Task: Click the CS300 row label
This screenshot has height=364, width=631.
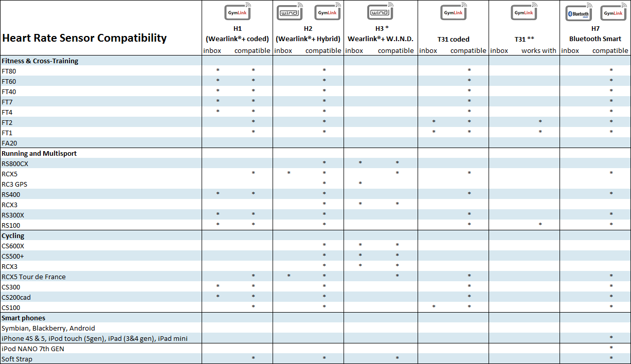Action: [11, 287]
